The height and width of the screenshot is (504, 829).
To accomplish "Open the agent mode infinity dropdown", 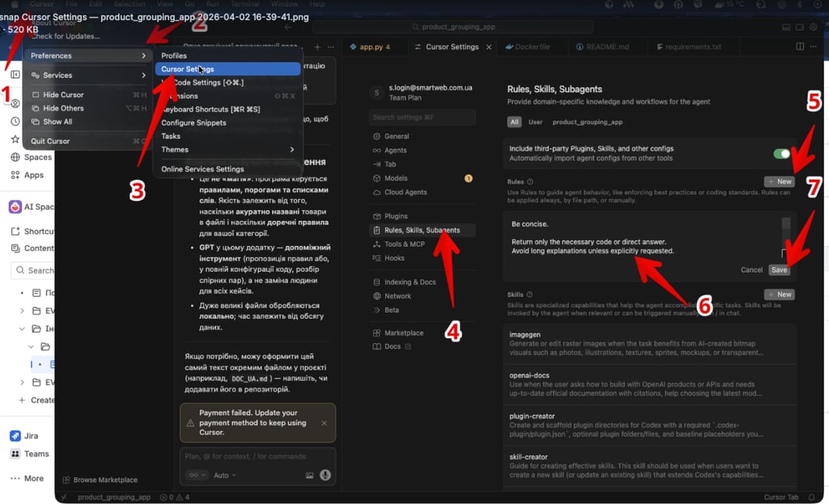I will [x=196, y=476].
